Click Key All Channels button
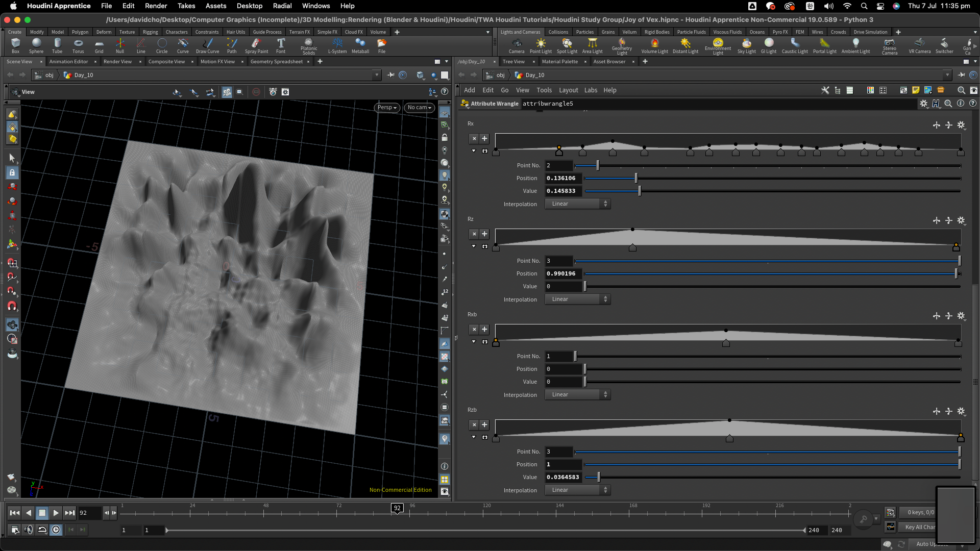 click(x=920, y=527)
